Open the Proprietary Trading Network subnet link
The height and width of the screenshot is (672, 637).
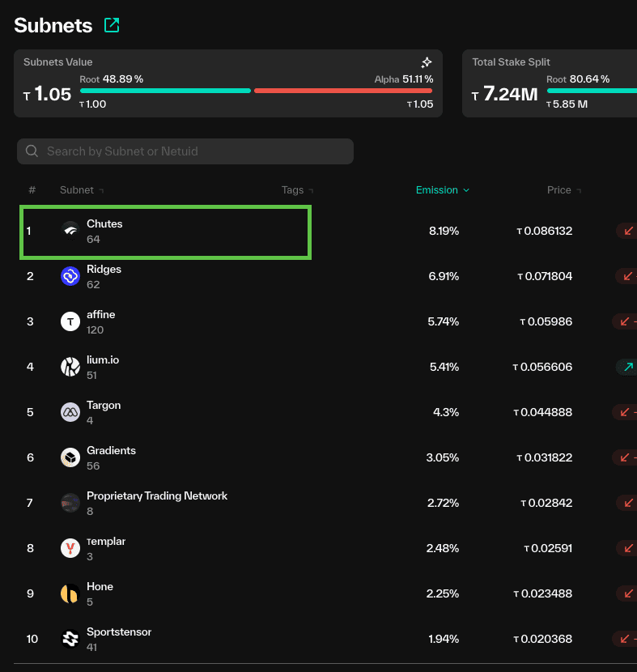tap(157, 495)
